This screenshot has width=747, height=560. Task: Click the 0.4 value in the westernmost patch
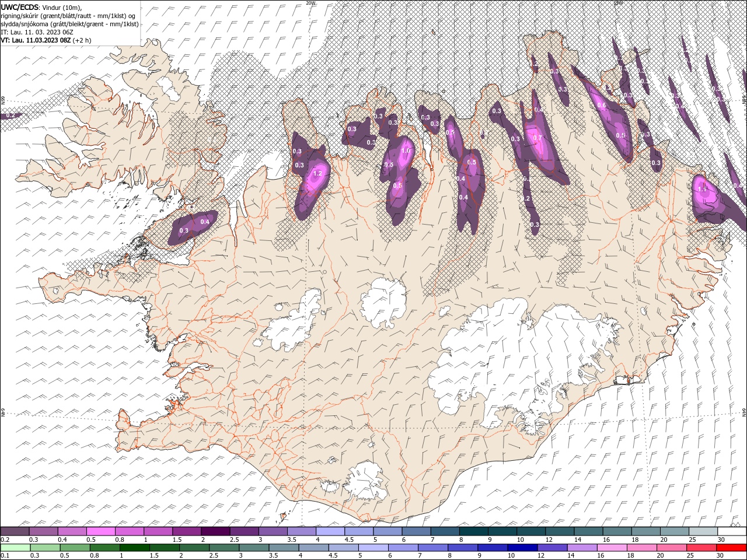click(x=205, y=222)
